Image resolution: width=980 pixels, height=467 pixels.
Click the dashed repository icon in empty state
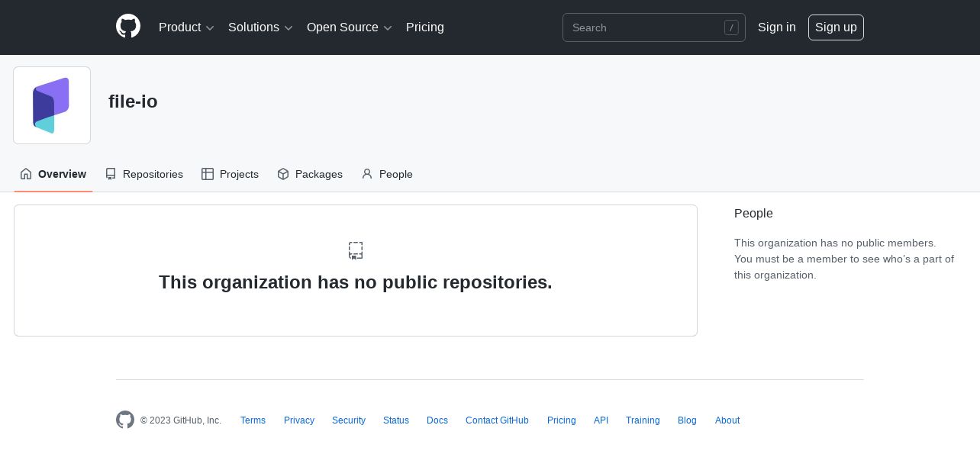[x=356, y=250]
